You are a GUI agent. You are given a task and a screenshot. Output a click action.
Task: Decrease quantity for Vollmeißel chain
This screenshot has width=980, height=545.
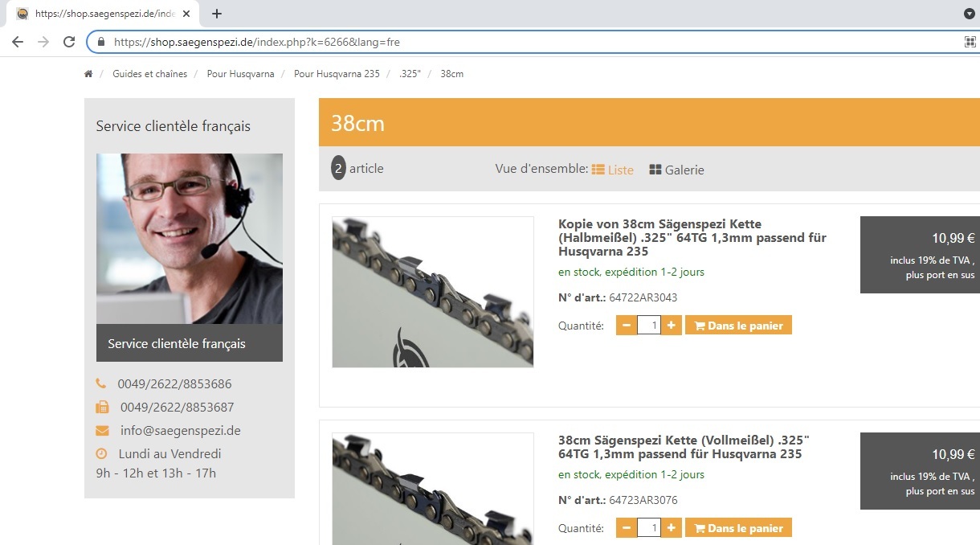point(627,528)
